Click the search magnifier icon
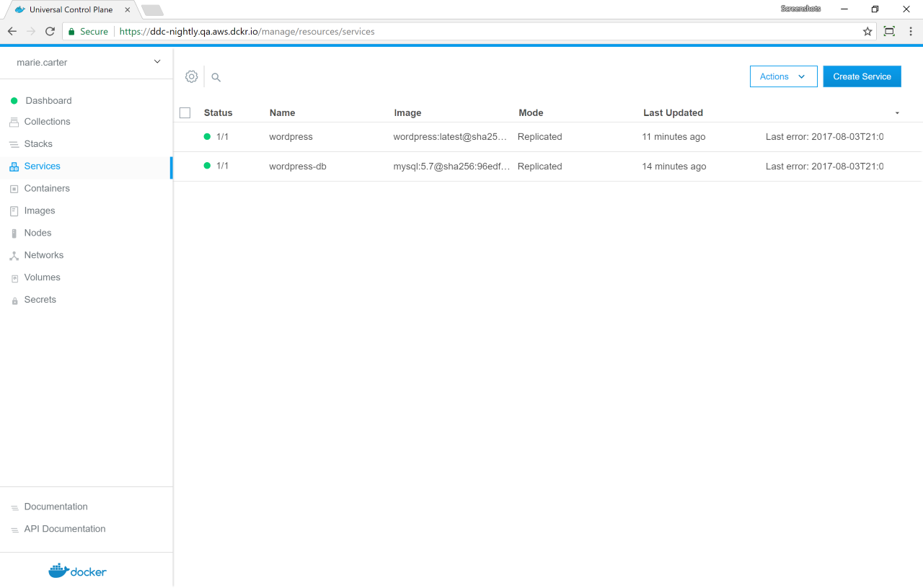This screenshot has height=588, width=923. pyautogui.click(x=216, y=77)
